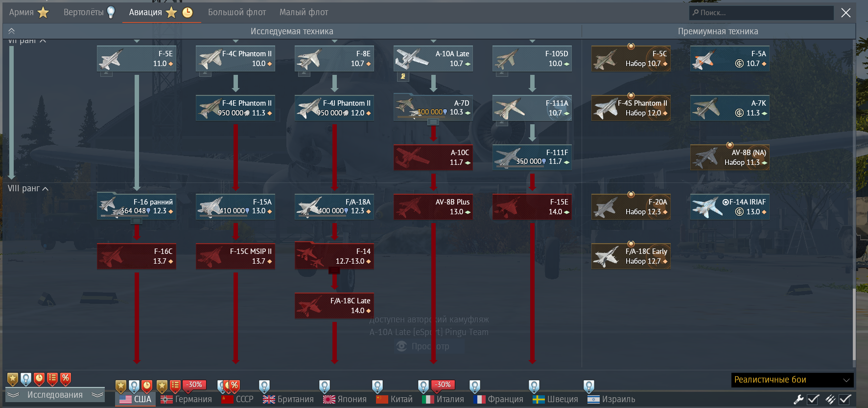Select the Швеция nation tab
Screen dimensions: 868x408
coord(555,399)
